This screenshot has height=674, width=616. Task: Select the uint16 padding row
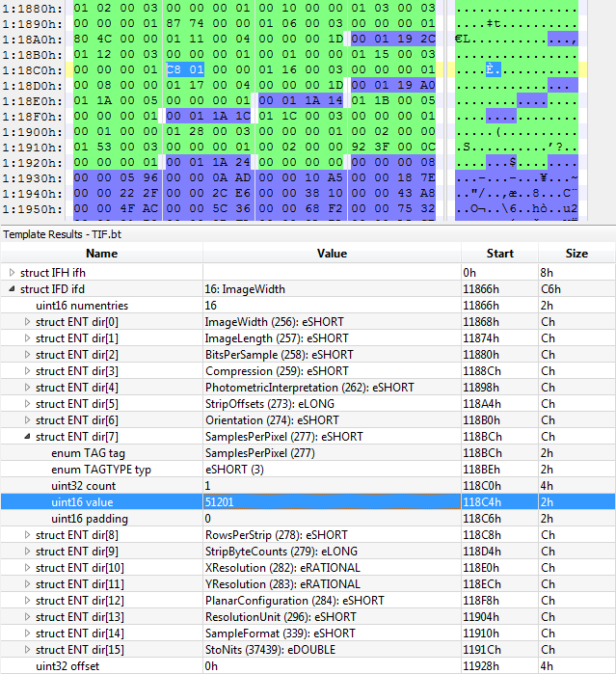pos(308,519)
